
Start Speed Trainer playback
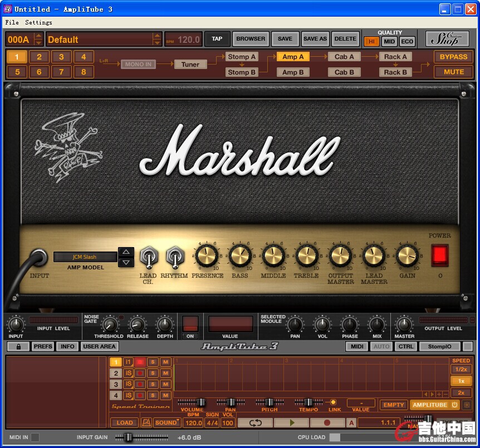pyautogui.click(x=291, y=422)
